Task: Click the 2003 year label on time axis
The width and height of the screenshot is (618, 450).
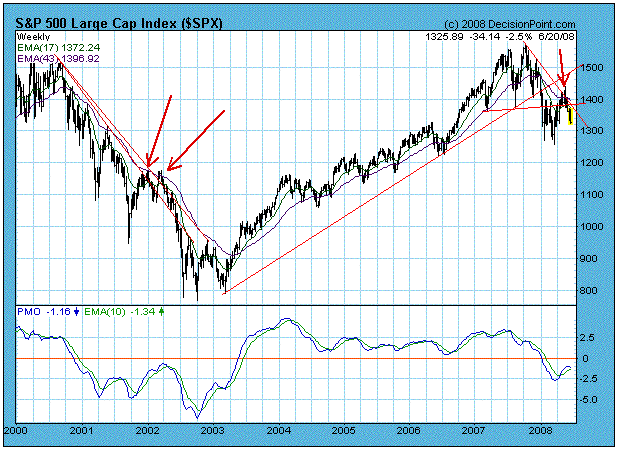Action: pyautogui.click(x=213, y=430)
